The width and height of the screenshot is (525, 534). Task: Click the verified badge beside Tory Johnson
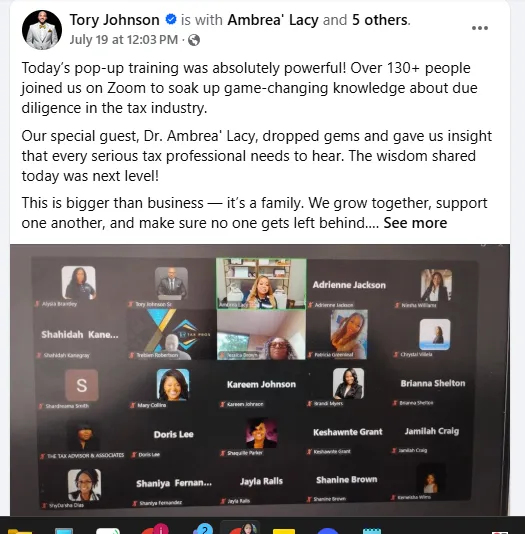171,19
